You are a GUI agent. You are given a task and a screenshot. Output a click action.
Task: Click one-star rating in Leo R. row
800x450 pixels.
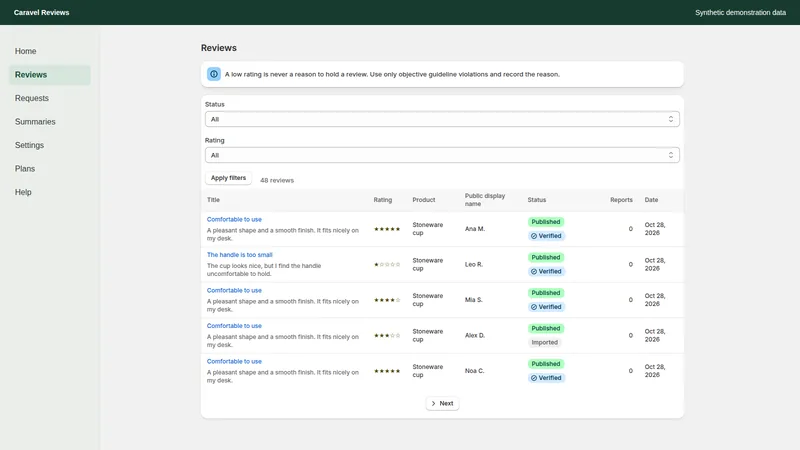click(387, 264)
